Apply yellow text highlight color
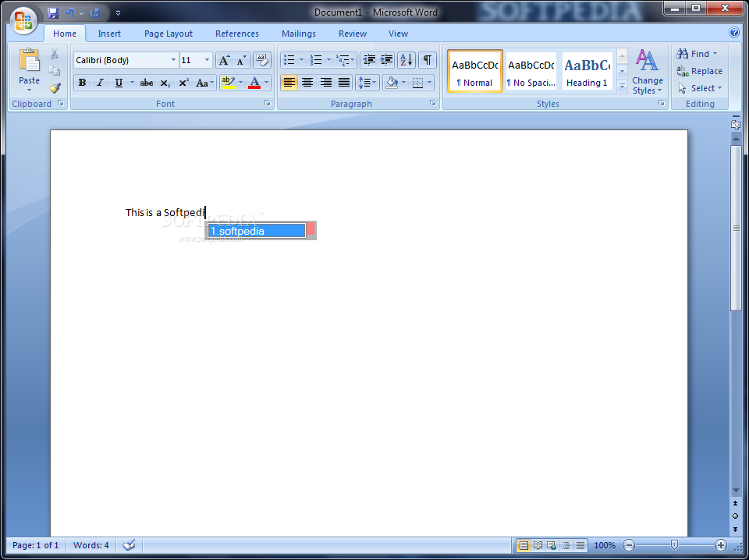This screenshot has width=749, height=560. pyautogui.click(x=229, y=83)
